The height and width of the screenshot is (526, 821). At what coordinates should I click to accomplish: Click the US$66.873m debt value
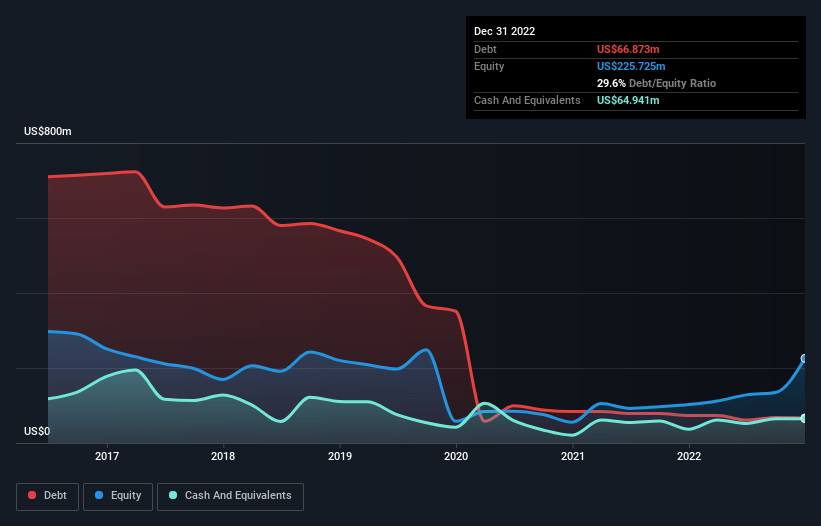pos(628,49)
